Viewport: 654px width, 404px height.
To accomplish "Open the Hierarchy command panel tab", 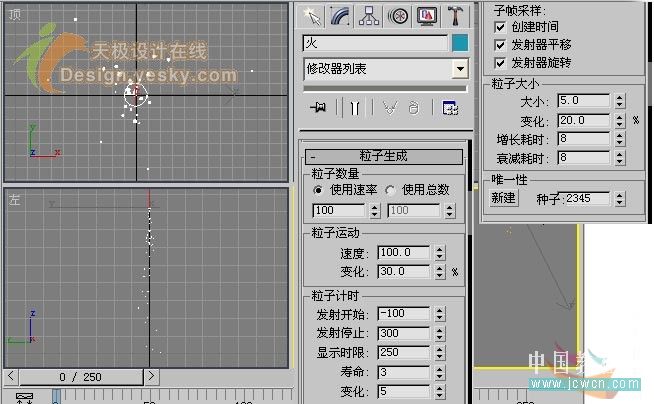I will point(369,17).
